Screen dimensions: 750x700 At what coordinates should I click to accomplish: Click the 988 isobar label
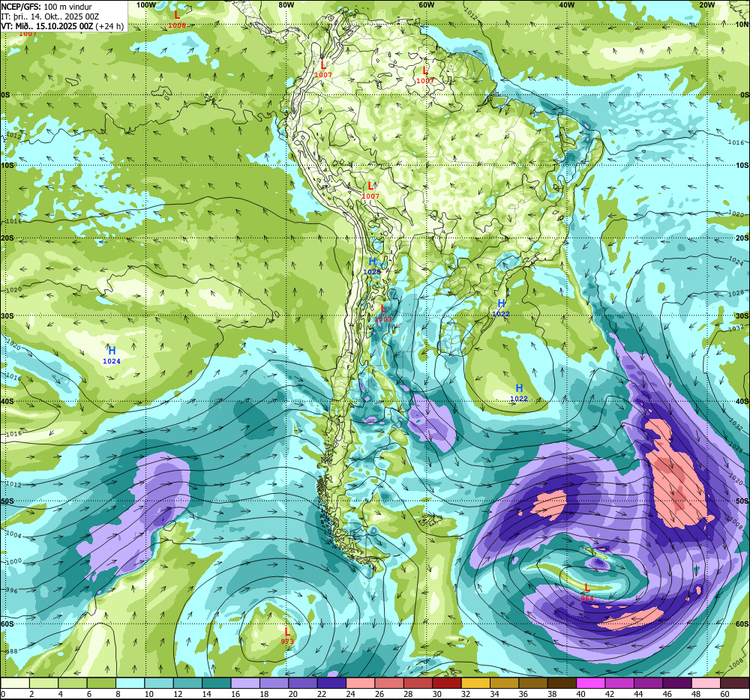point(11,651)
